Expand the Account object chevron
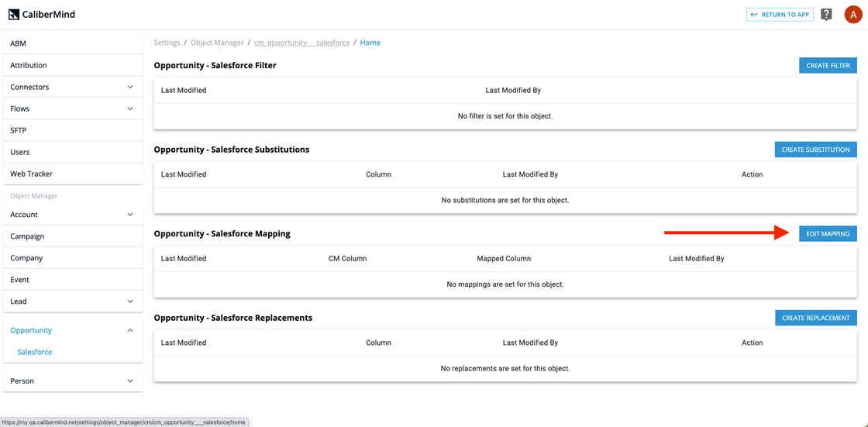 (x=130, y=215)
